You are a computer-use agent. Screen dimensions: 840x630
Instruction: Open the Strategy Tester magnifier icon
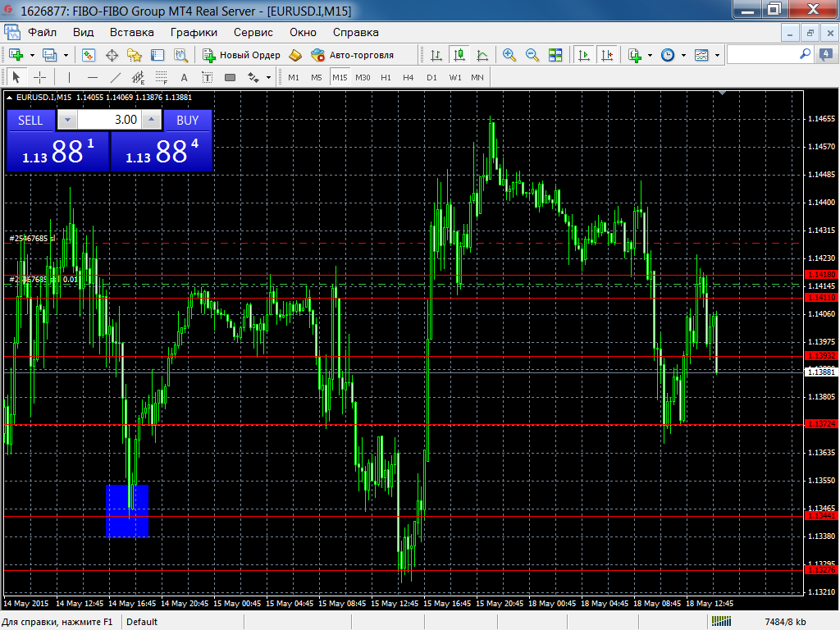[181, 55]
